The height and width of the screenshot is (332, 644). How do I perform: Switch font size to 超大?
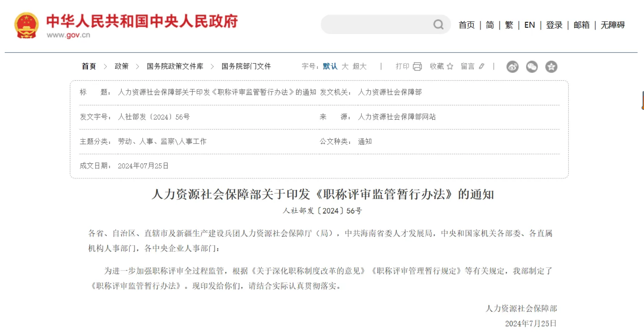359,66
